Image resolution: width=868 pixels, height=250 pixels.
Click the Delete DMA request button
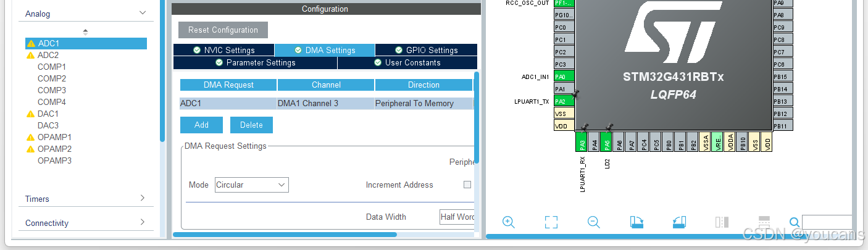pyautogui.click(x=251, y=125)
